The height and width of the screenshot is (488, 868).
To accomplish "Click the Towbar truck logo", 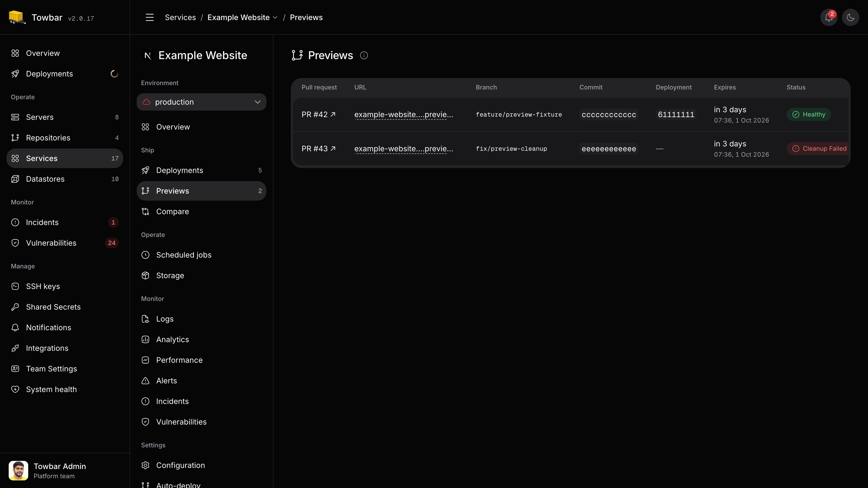I will pyautogui.click(x=17, y=17).
